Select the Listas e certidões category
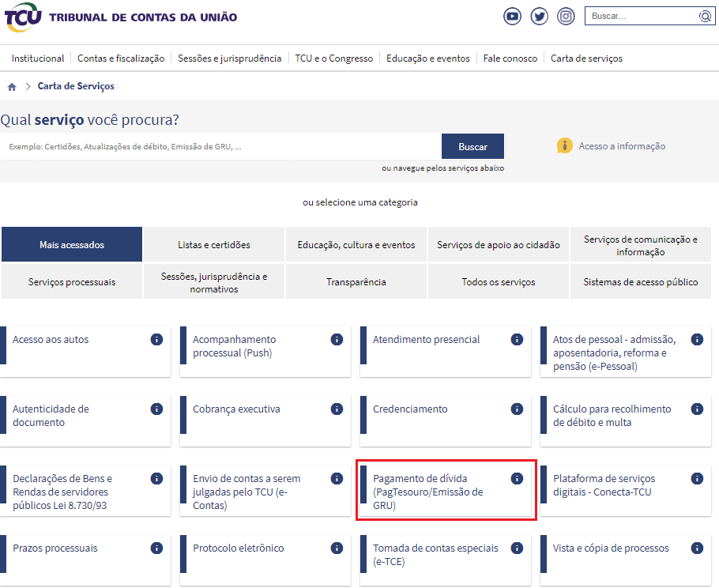The image size is (719, 588). click(214, 245)
